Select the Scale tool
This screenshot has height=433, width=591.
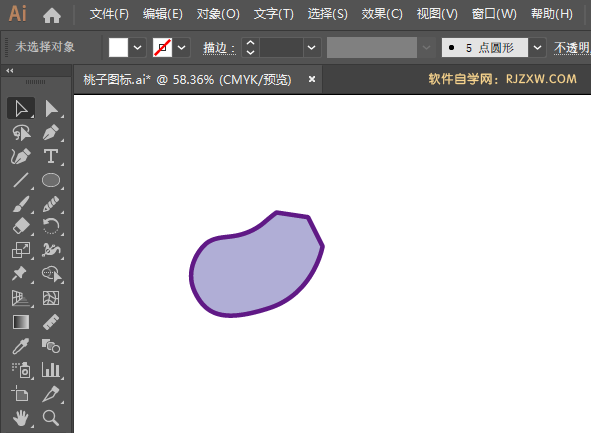click(x=21, y=250)
